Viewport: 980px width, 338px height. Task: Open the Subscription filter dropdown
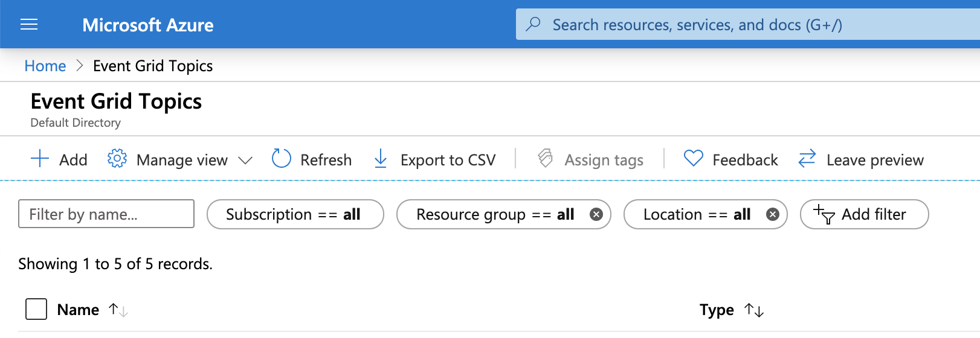coord(294,214)
